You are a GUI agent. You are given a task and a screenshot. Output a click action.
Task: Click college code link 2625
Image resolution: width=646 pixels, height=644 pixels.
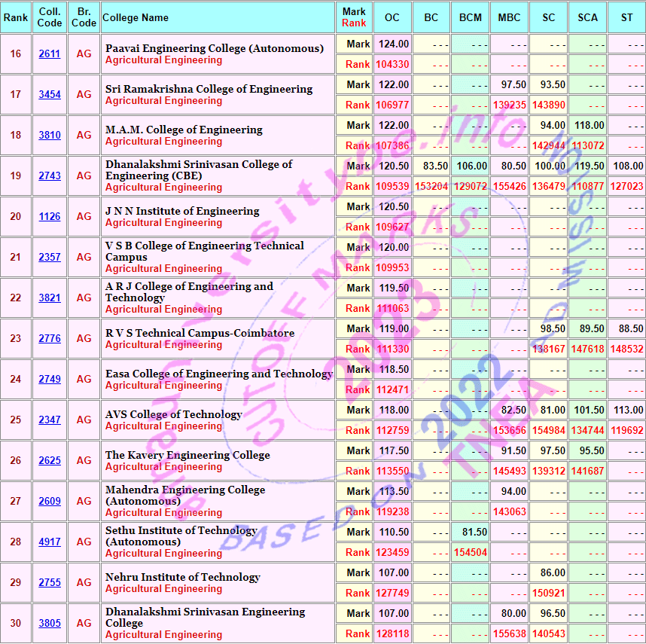(50, 461)
